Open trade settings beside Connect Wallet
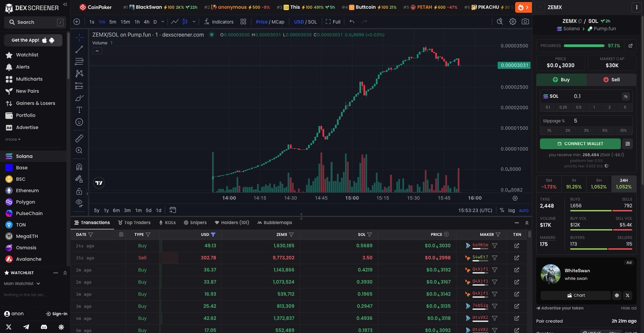The height and width of the screenshot is (333, 644). (628, 144)
